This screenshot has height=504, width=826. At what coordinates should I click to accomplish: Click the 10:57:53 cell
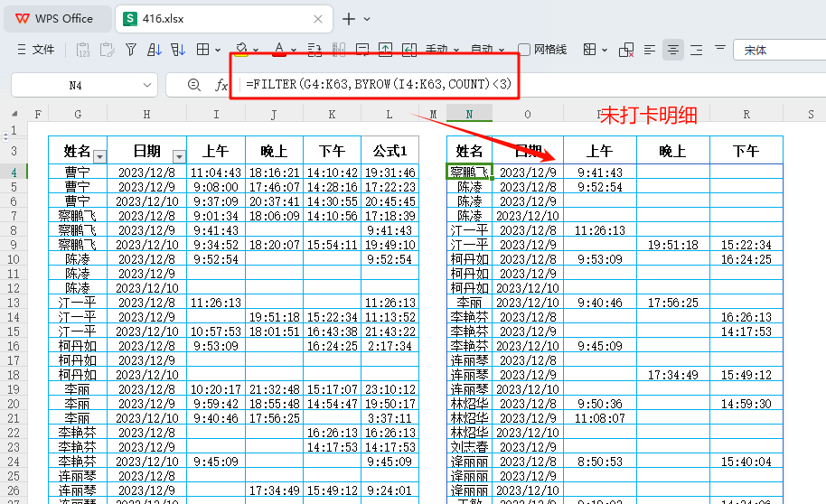(x=216, y=331)
